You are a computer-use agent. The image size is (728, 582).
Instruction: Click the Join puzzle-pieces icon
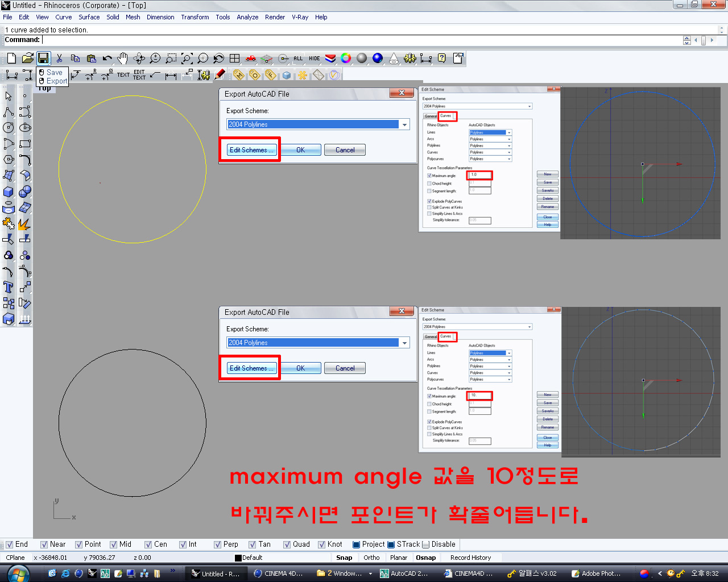pos(9,223)
